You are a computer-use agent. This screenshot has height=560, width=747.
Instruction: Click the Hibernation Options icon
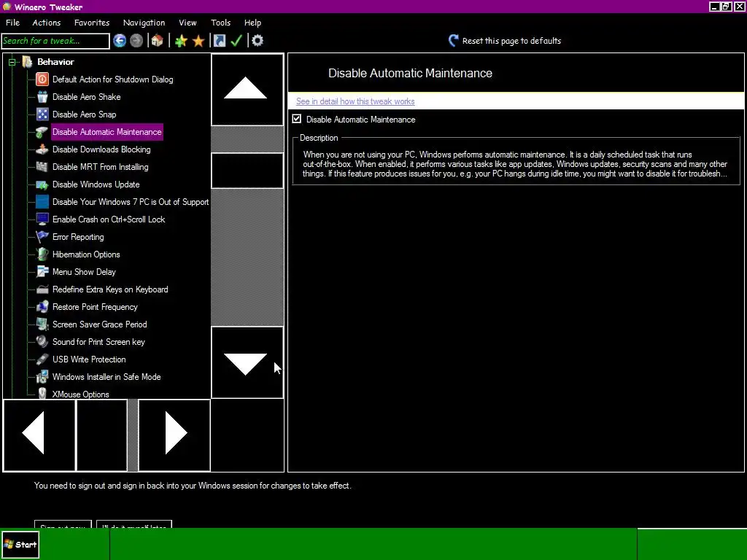pyautogui.click(x=42, y=254)
